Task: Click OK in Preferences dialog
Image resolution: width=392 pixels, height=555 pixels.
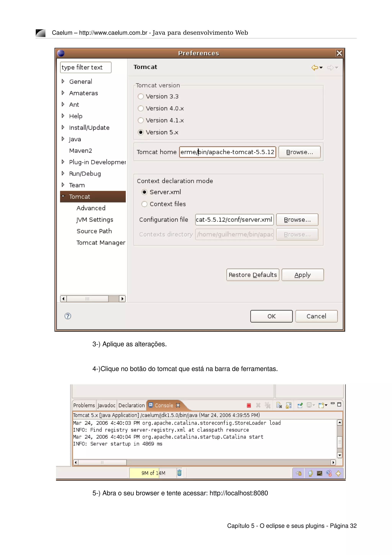Action: pos(271,316)
